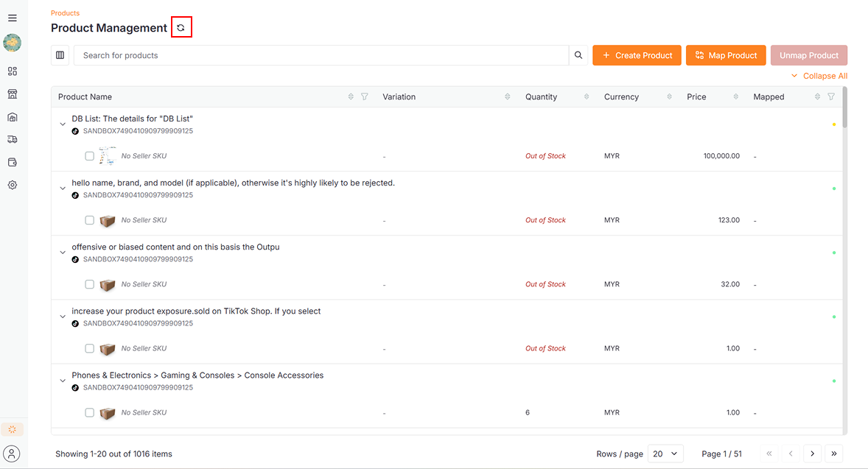Click the search magnifier button
The image size is (868, 469).
578,55
